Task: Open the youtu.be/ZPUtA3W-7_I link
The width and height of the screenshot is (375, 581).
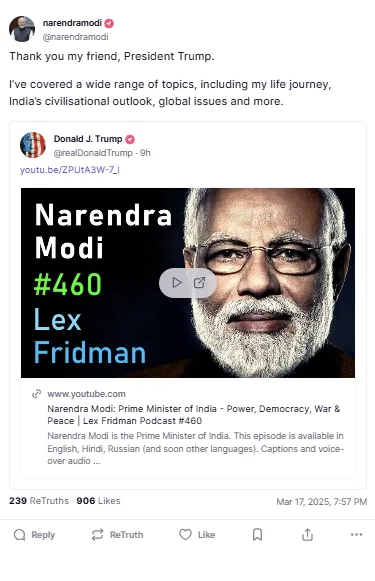Action: [70, 170]
